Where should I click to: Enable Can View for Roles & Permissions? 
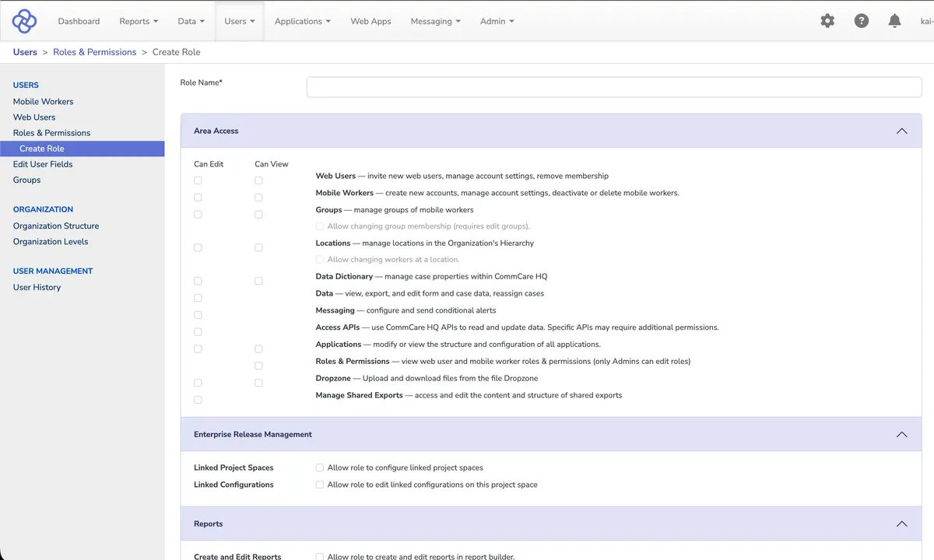258,366
